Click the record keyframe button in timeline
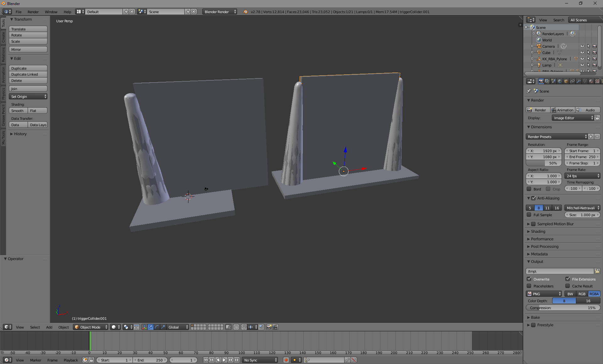 click(x=286, y=360)
